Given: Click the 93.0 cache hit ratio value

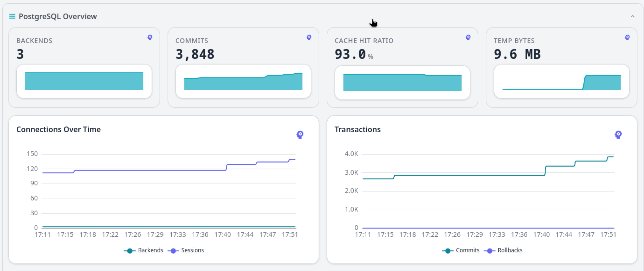Looking at the screenshot, I should (x=350, y=54).
